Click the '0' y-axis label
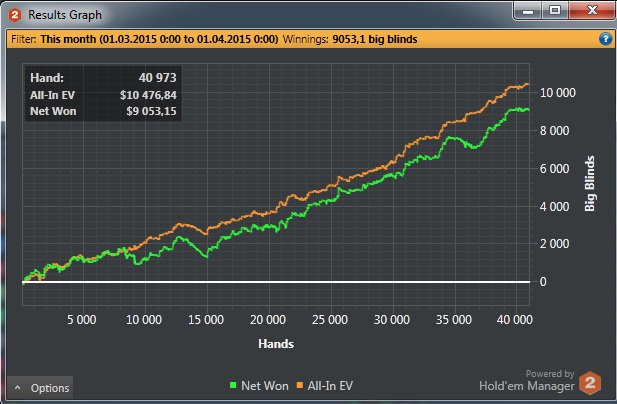This screenshot has height=404, width=617. (x=543, y=282)
